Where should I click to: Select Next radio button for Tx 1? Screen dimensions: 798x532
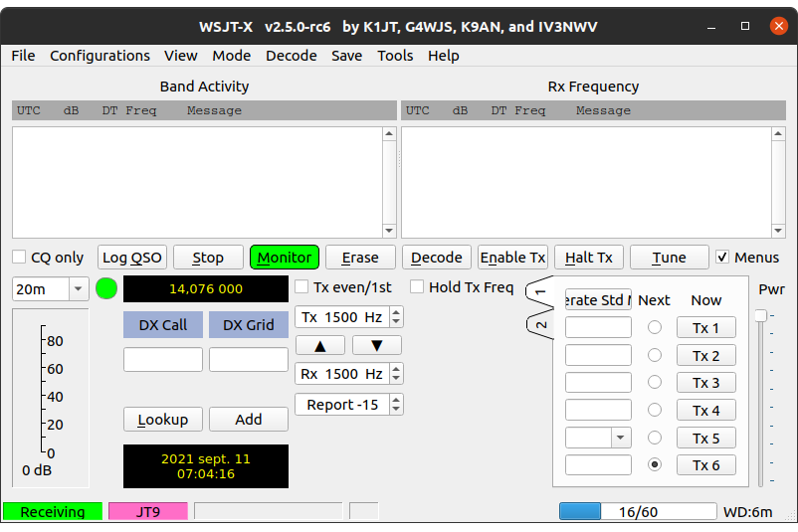tap(655, 327)
